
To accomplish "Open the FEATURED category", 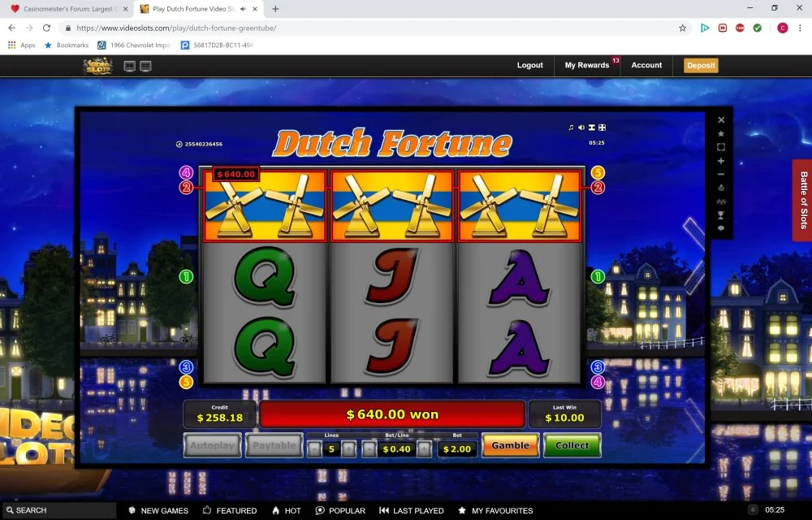I will (230, 511).
